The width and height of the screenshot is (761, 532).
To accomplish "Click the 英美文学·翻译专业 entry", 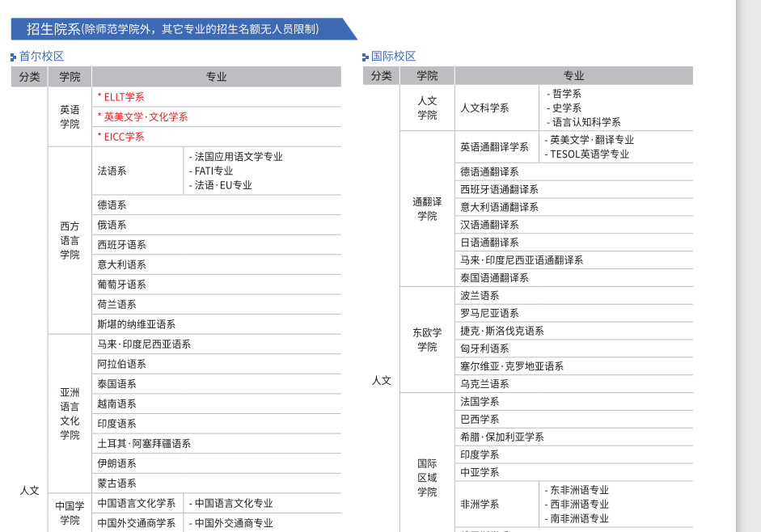I will 590,140.
